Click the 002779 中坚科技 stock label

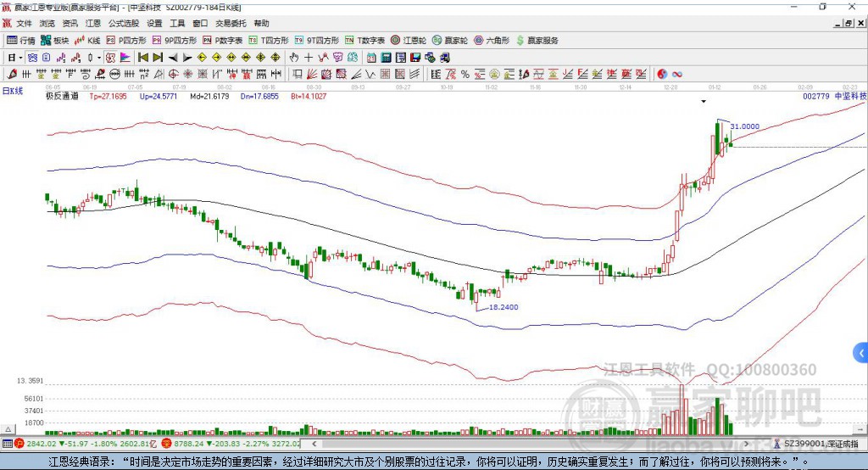835,96
